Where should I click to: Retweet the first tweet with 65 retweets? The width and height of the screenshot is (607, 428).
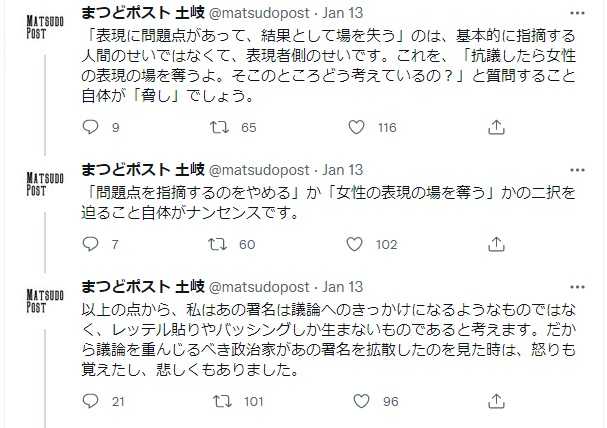pos(225,127)
